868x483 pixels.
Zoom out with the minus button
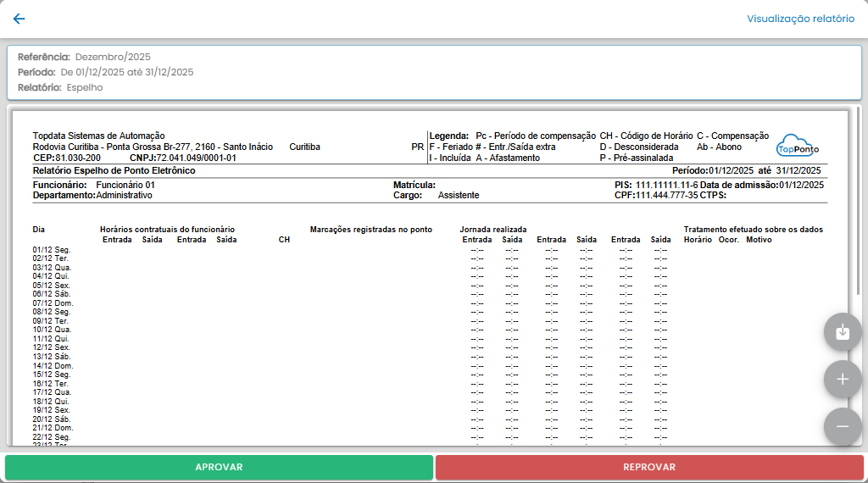tap(842, 426)
